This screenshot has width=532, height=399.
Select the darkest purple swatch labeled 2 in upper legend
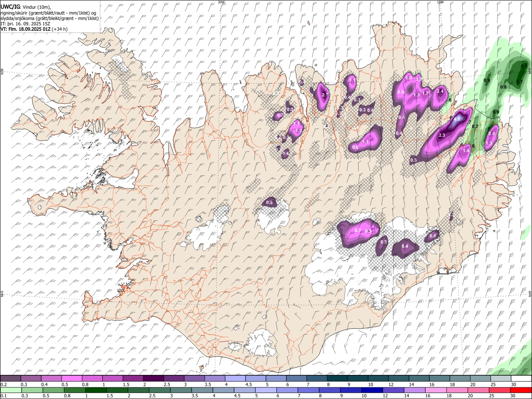[x=153, y=378]
